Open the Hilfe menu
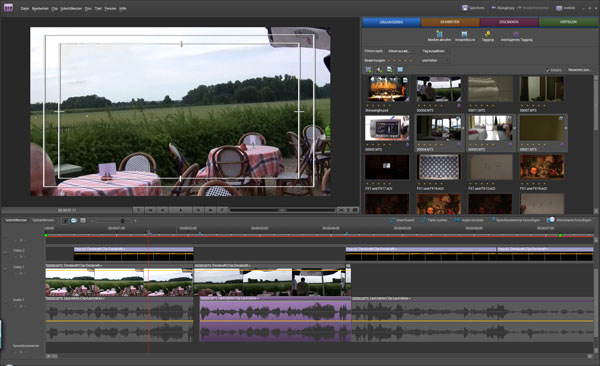Image resolution: width=600 pixels, height=366 pixels. tap(122, 8)
